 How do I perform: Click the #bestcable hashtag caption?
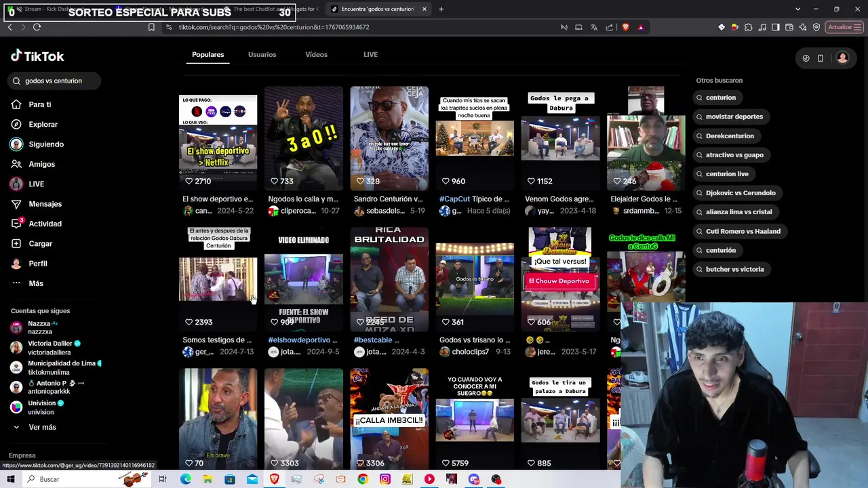[x=372, y=340]
